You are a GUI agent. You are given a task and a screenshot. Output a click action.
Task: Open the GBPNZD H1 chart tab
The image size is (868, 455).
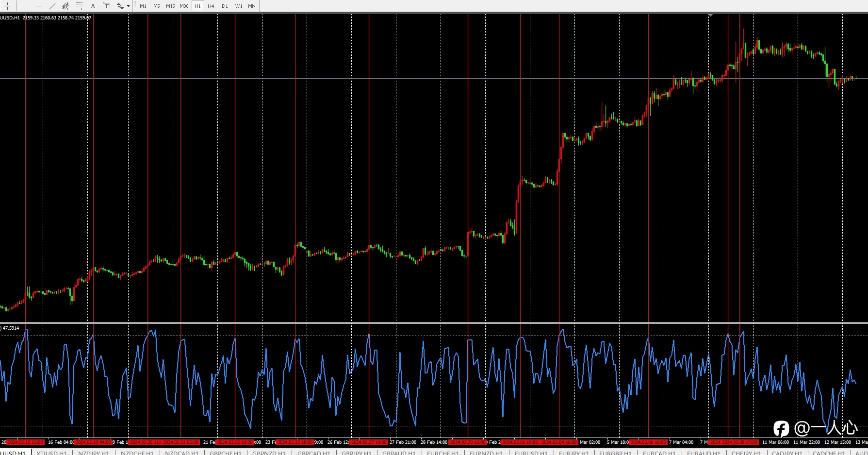[x=269, y=453]
